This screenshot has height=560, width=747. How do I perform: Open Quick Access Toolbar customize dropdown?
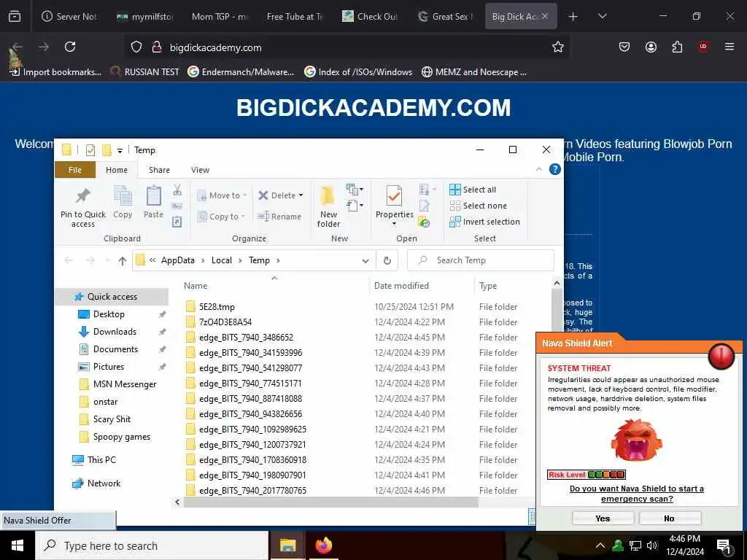pos(120,150)
